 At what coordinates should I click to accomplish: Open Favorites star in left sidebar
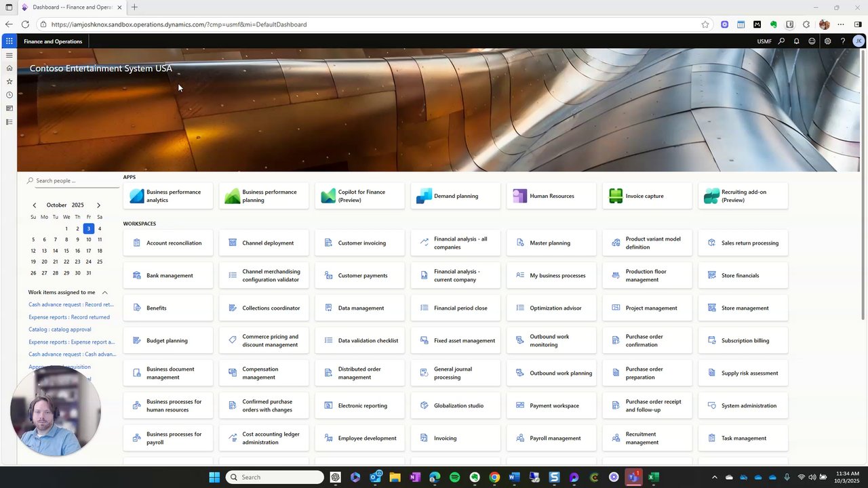[9, 81]
